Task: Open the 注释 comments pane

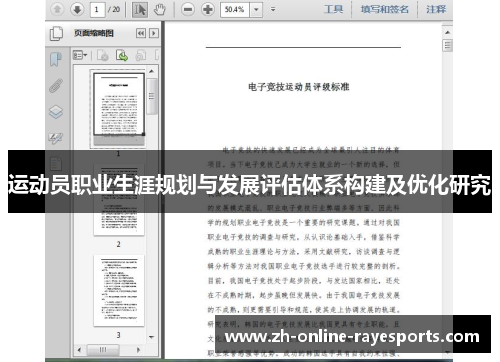Action: point(436,9)
